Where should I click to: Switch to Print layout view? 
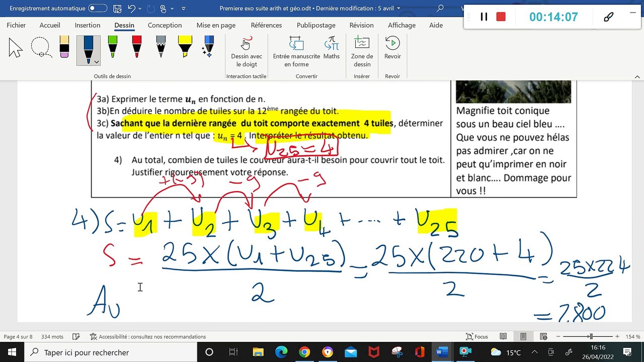pos(523,337)
